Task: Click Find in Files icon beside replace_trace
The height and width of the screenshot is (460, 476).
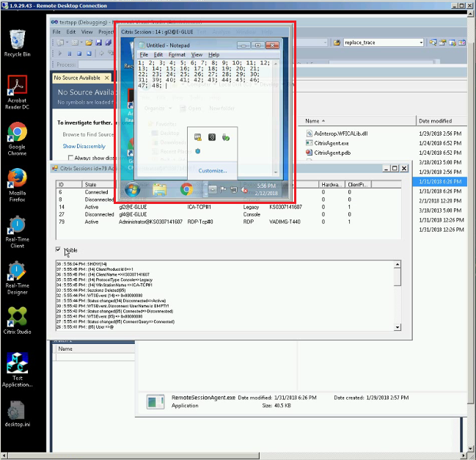Action: (433, 43)
